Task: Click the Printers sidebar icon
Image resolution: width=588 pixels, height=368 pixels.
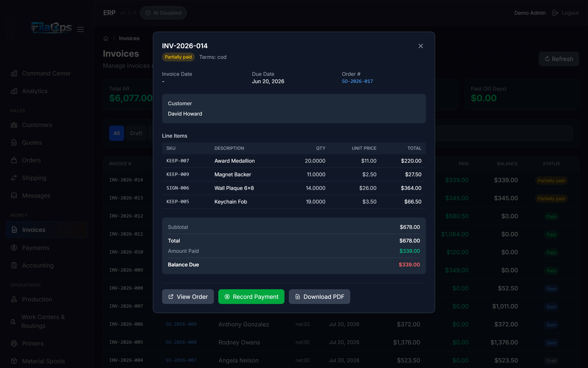Action: point(14,343)
